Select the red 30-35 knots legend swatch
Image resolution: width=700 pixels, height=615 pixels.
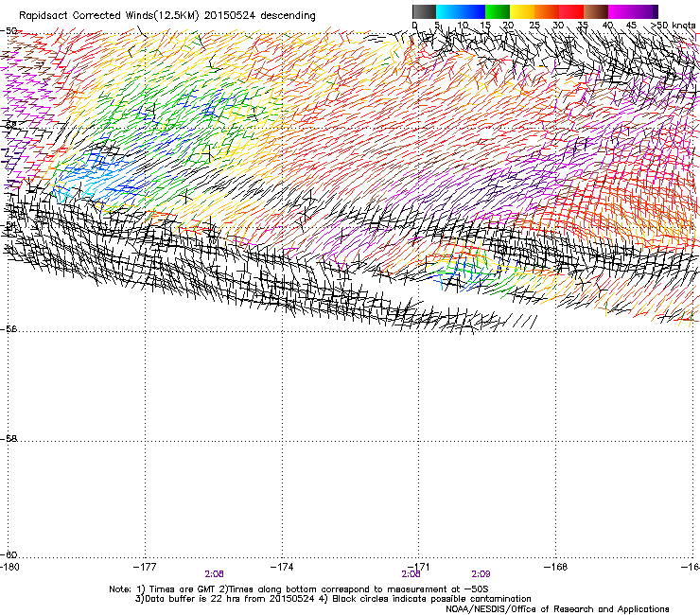[571, 11]
